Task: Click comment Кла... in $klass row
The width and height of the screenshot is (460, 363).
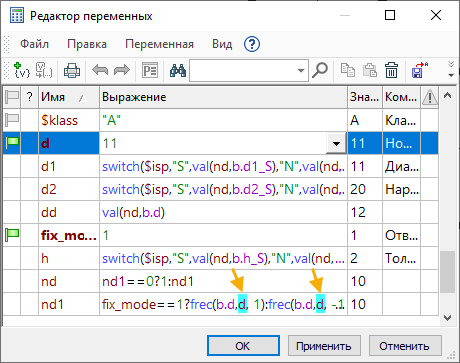Action: [x=401, y=120]
